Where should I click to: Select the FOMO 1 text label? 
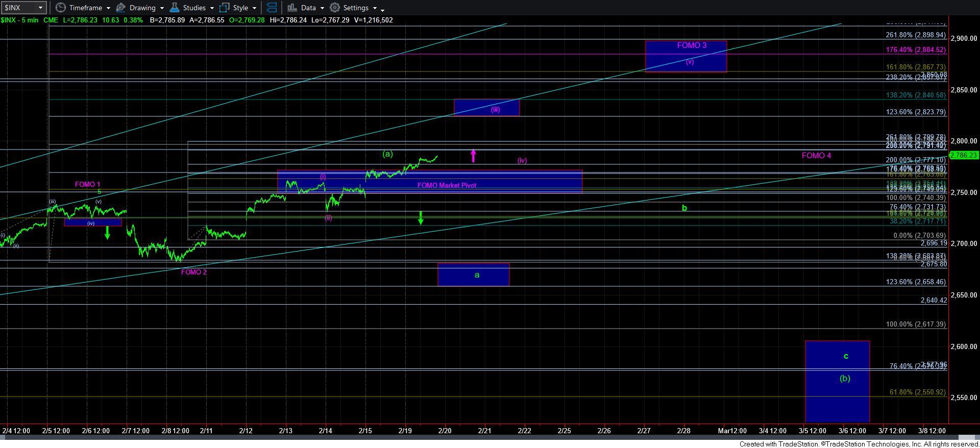[x=87, y=184]
